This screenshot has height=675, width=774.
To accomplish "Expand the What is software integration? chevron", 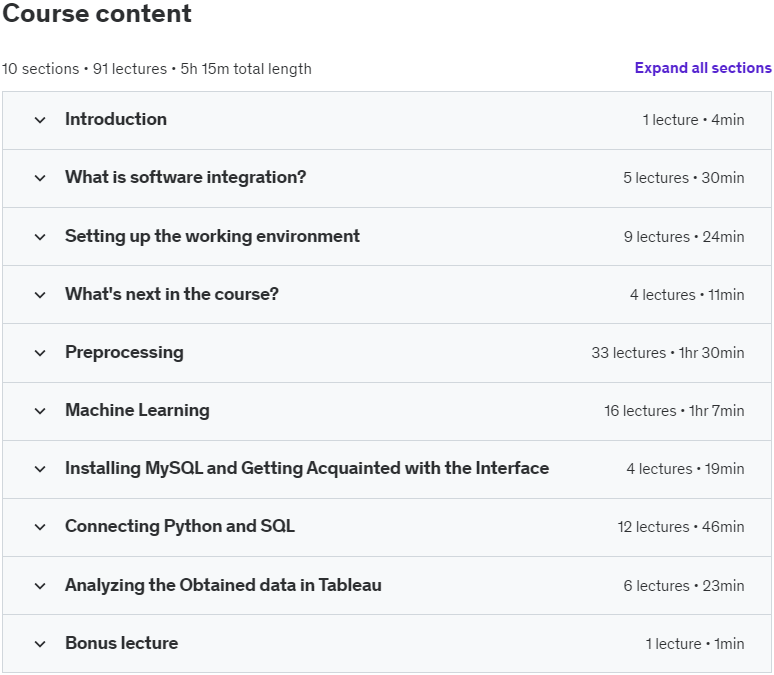I will pyautogui.click(x=40, y=178).
